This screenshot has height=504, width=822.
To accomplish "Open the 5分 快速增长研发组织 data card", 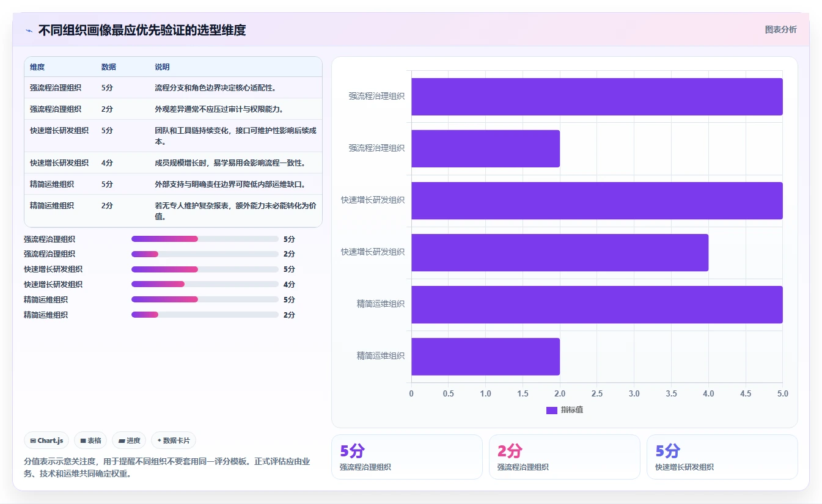I will click(x=722, y=457).
